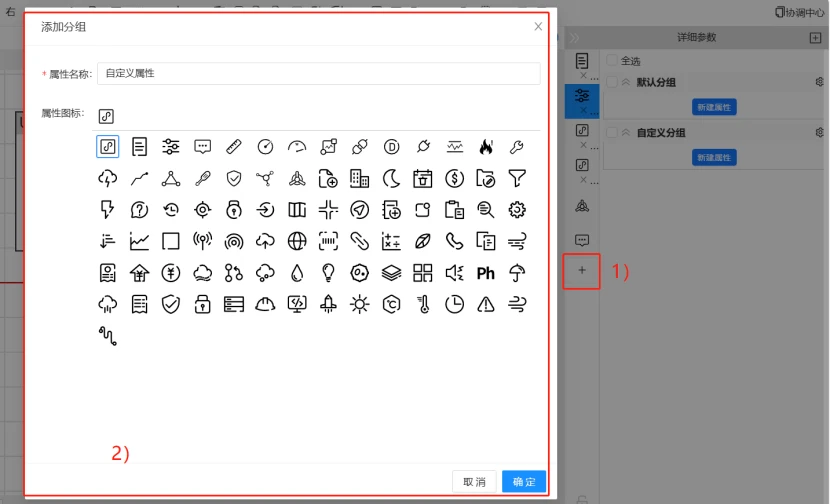Pick the magnifier search list icon
This screenshot has width=830, height=504.
[x=486, y=210]
